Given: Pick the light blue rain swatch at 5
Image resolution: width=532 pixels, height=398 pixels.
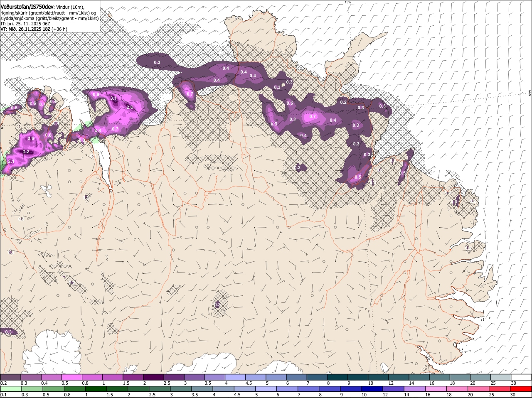Looking at the screenshot, I should [266, 389].
